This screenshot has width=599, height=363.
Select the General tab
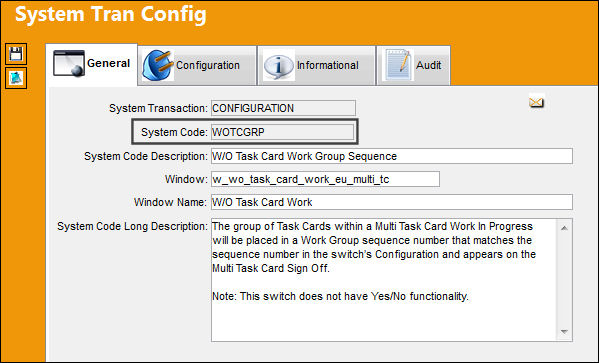tap(92, 64)
